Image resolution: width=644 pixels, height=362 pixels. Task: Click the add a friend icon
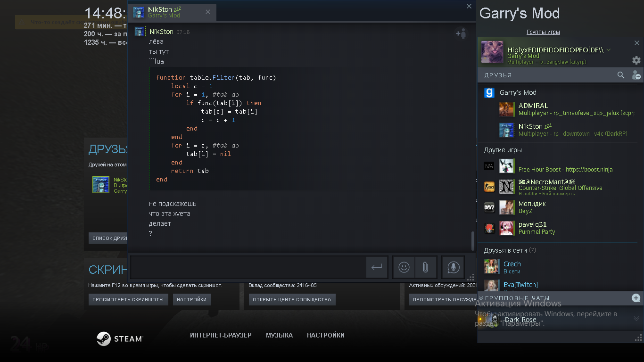pyautogui.click(x=636, y=75)
